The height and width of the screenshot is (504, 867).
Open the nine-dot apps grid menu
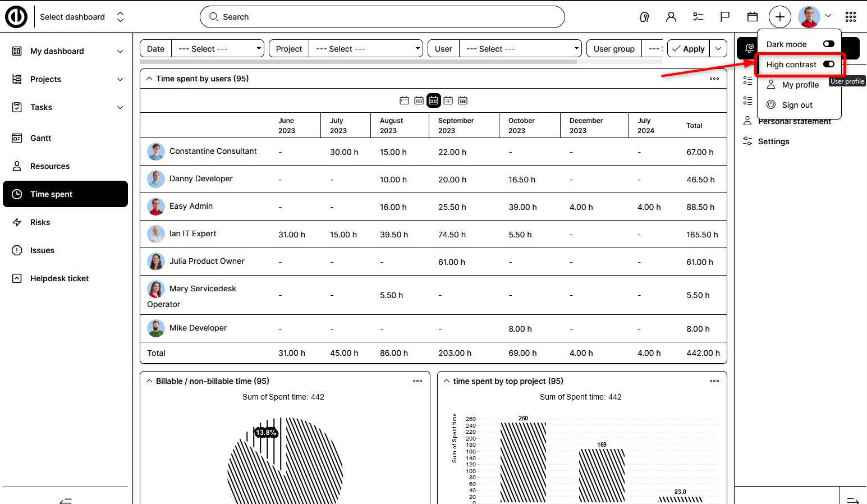(851, 17)
